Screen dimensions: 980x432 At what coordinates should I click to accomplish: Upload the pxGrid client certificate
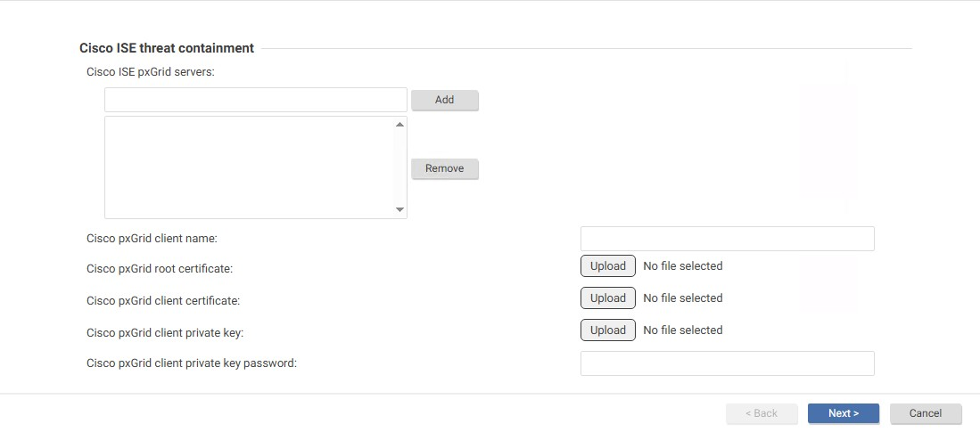coord(608,298)
